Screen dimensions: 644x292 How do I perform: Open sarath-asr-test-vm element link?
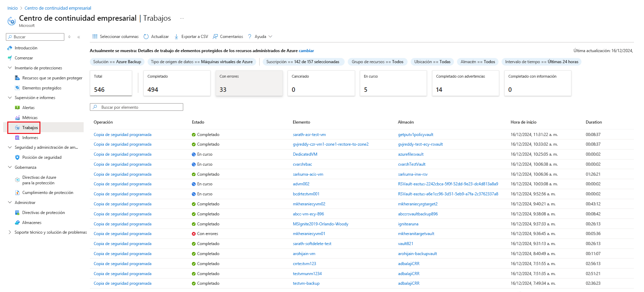coord(309,135)
